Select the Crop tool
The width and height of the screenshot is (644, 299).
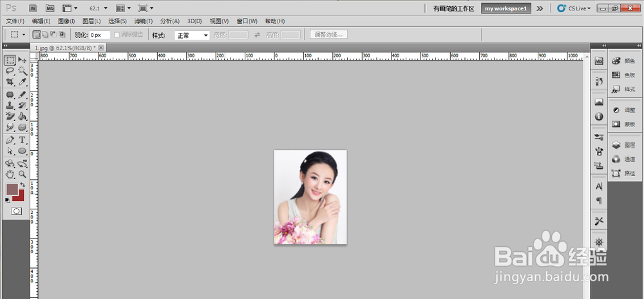[10, 82]
